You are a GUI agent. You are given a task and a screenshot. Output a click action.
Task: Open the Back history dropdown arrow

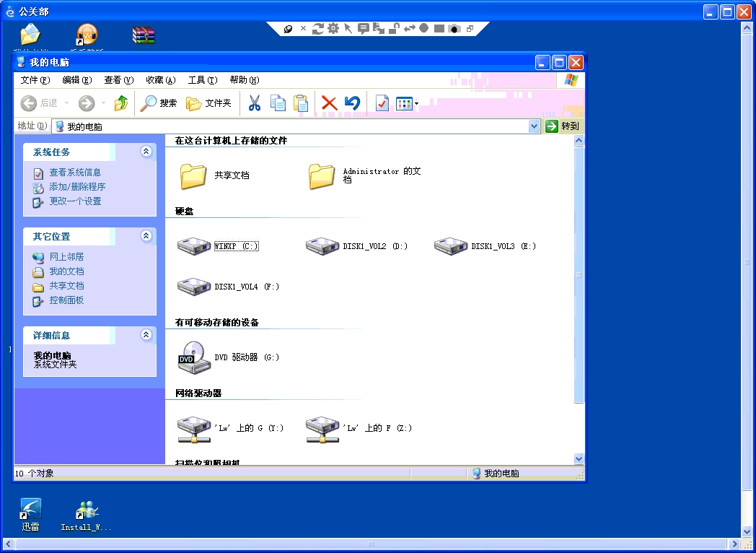[x=66, y=103]
